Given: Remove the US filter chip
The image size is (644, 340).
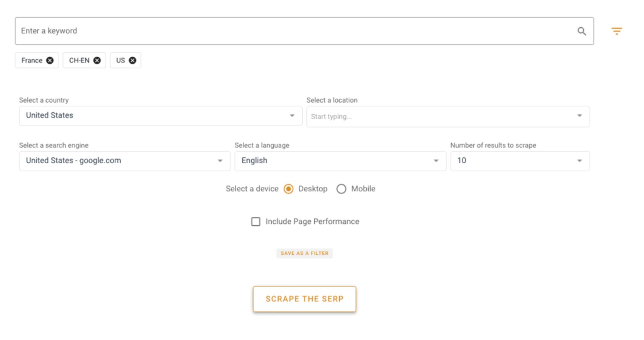Looking at the screenshot, I should click(x=132, y=60).
